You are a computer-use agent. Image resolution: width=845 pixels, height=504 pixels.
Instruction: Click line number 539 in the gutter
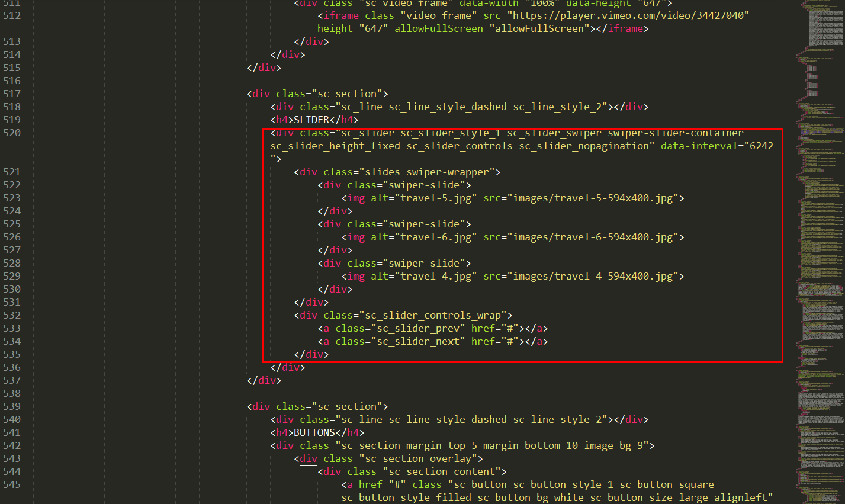12,406
